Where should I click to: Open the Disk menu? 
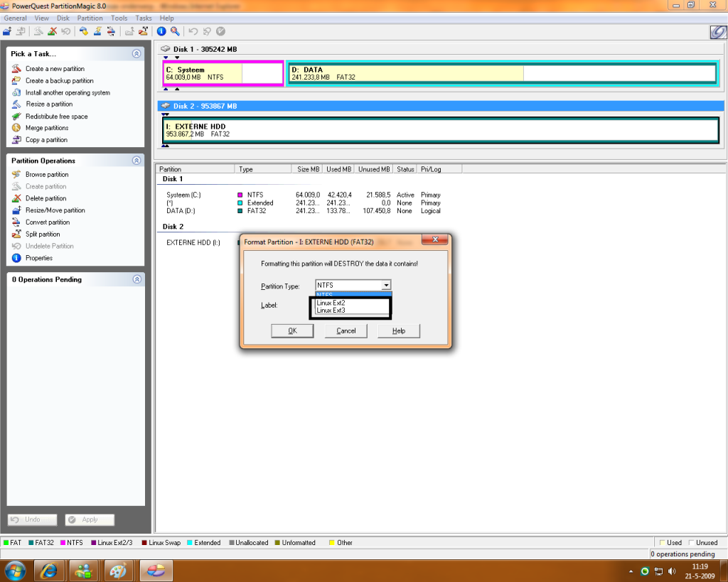coord(63,18)
